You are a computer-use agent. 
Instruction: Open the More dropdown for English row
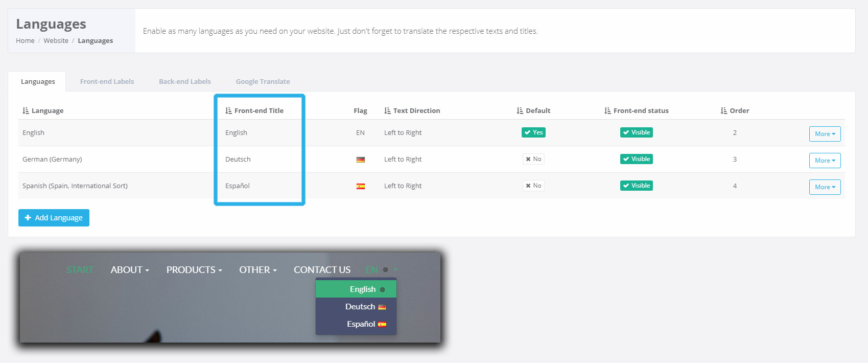click(825, 134)
